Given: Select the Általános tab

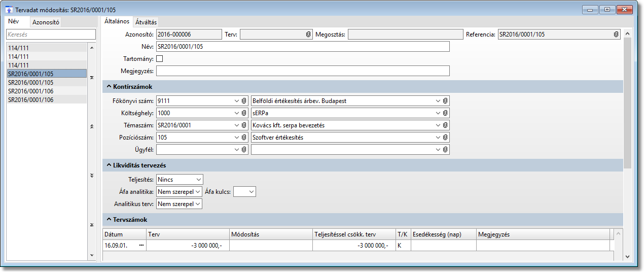Looking at the screenshot, I should pos(117,21).
